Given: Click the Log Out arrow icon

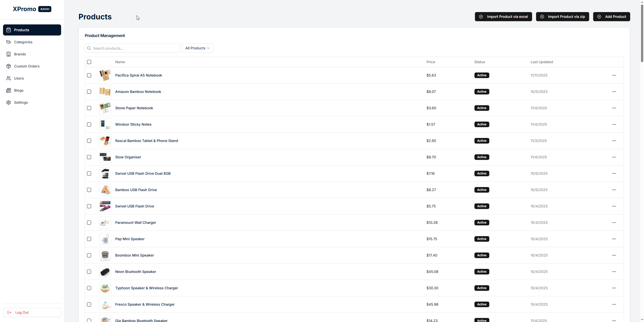Looking at the screenshot, I should (x=9, y=312).
